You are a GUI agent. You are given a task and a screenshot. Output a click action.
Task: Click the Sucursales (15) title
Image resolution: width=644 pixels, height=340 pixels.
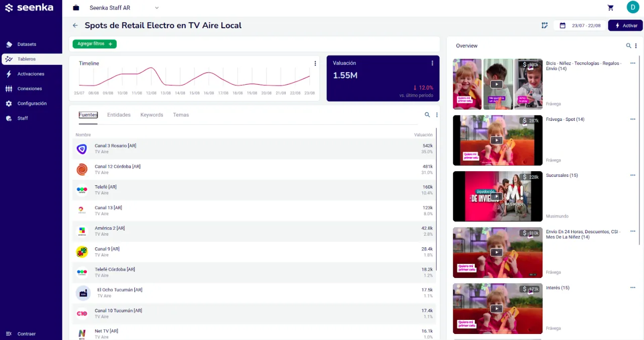coord(561,175)
